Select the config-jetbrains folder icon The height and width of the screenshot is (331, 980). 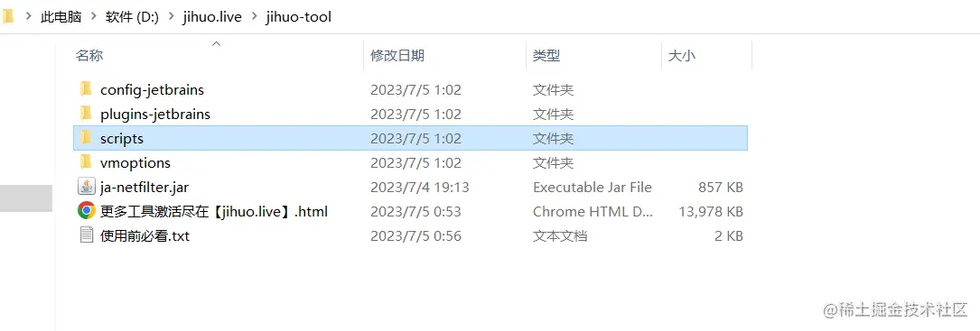coord(86,89)
